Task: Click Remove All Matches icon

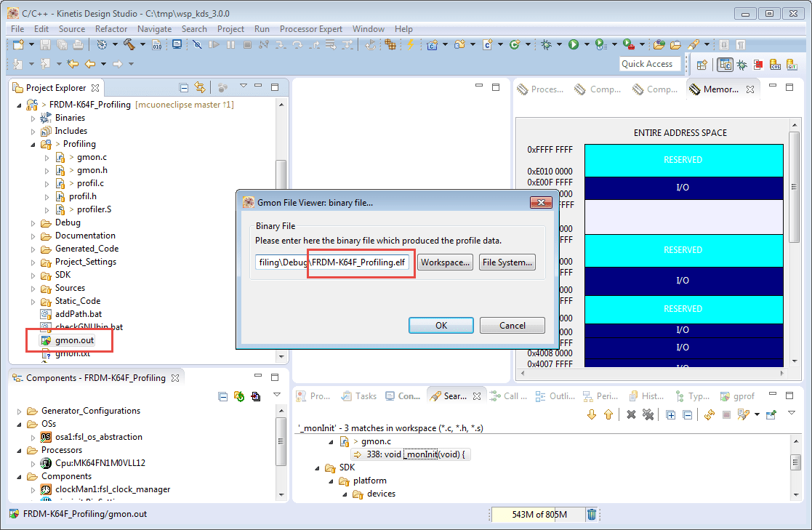Action: pos(648,414)
